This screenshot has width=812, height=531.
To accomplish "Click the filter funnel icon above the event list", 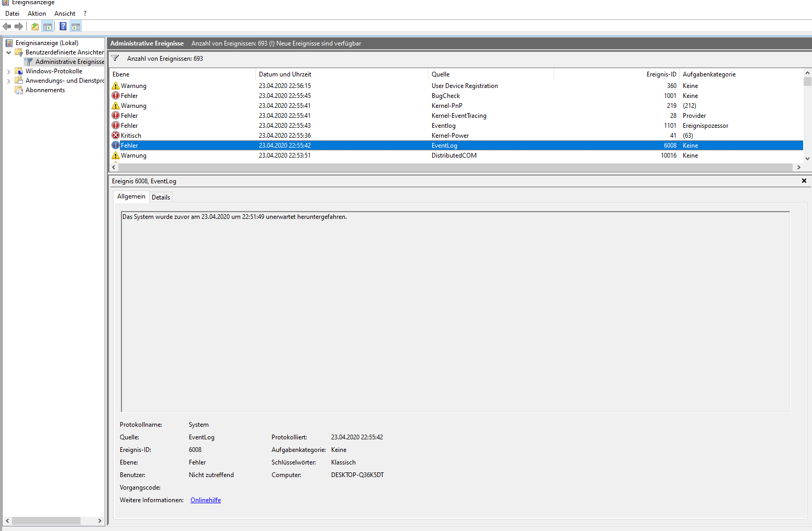I will 115,59.
